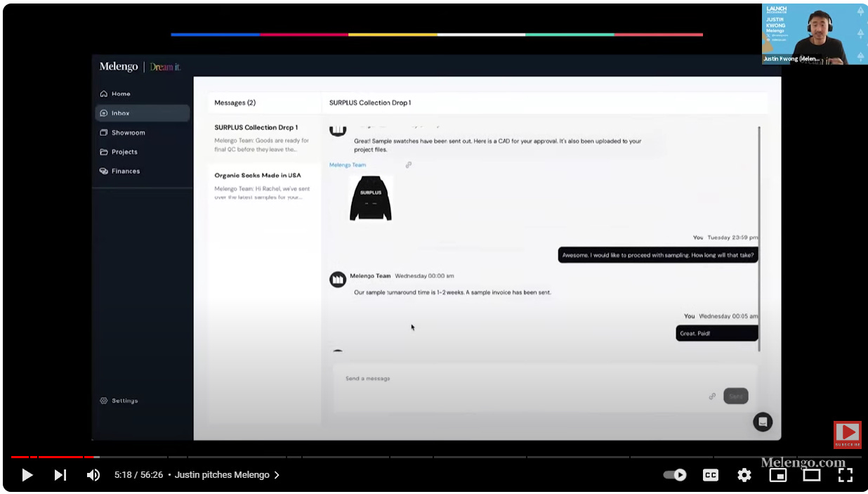868x494 pixels.
Task: Open the chat support bubble icon
Action: click(763, 422)
